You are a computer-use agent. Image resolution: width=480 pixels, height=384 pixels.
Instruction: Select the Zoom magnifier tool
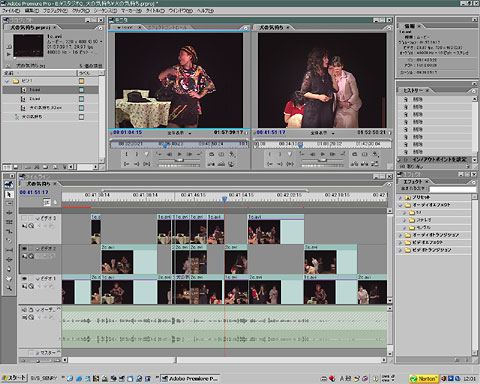point(9,288)
